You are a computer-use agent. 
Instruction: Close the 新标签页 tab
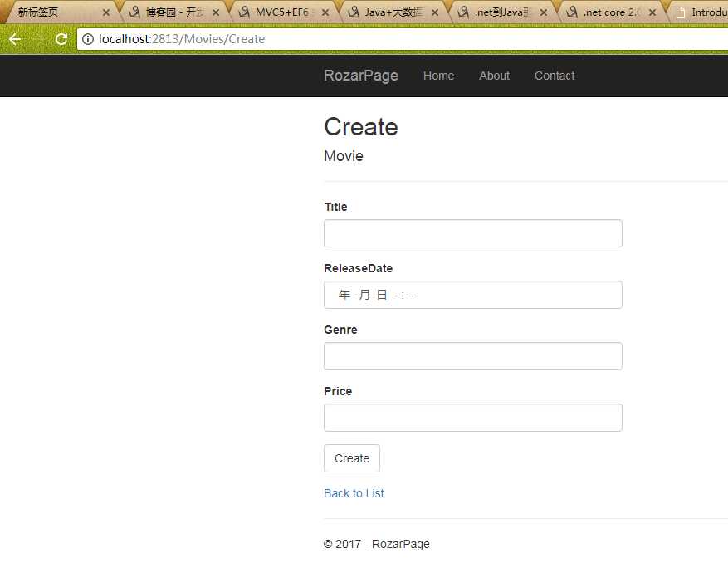point(106,12)
